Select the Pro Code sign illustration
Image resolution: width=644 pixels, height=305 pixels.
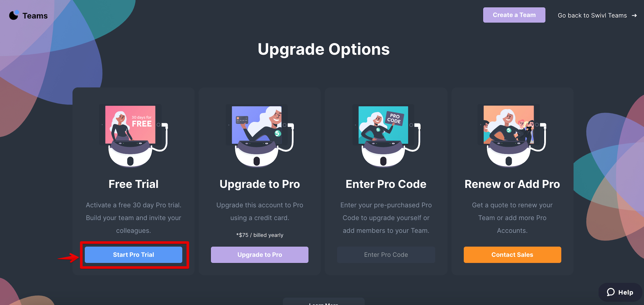point(386,135)
